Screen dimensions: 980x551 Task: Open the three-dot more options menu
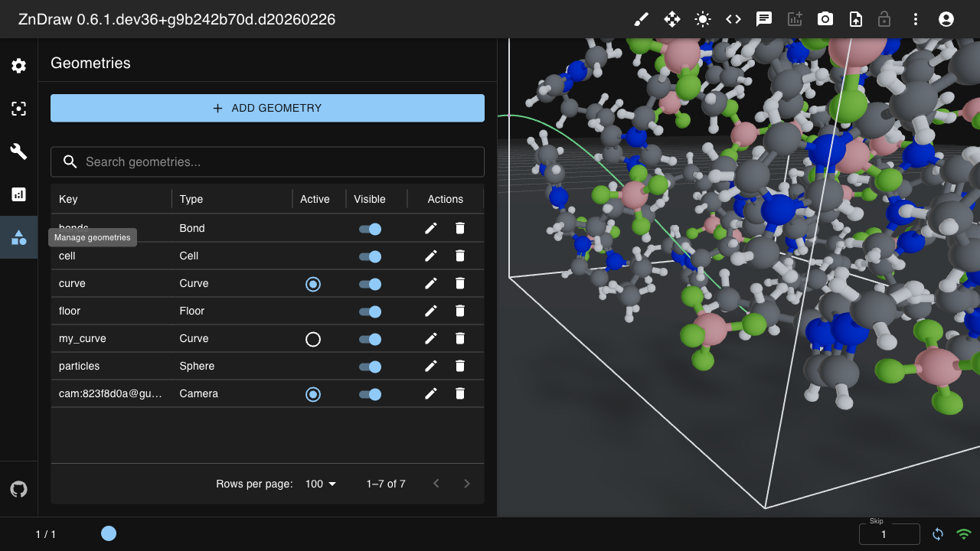(x=916, y=19)
